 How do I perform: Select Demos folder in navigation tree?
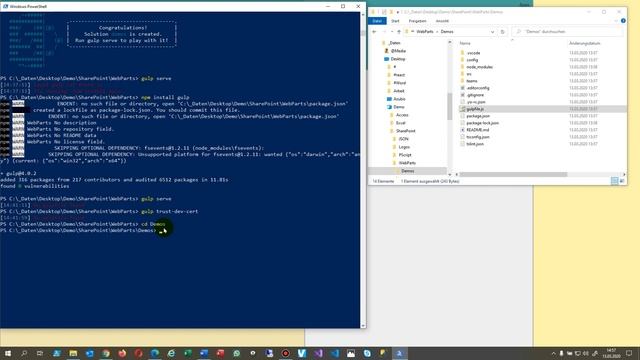point(407,171)
